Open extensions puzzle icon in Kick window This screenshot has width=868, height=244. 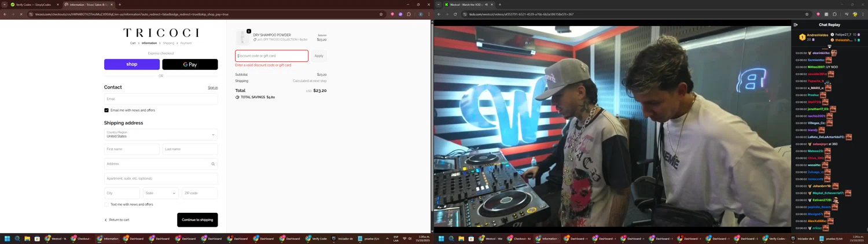pyautogui.click(x=834, y=14)
